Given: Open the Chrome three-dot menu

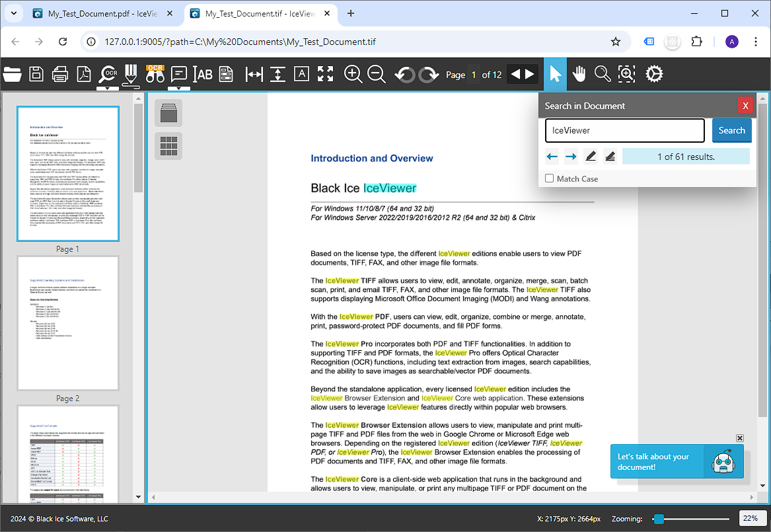Looking at the screenshot, I should [x=756, y=42].
